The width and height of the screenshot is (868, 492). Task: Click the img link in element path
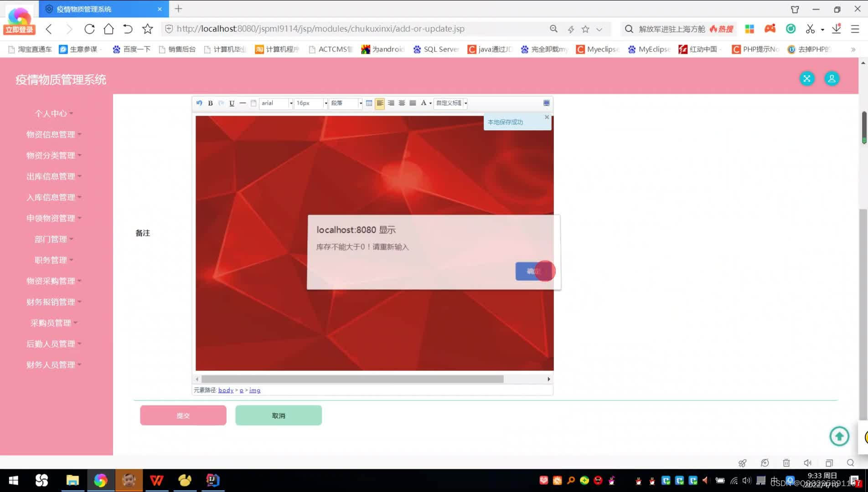click(255, 390)
